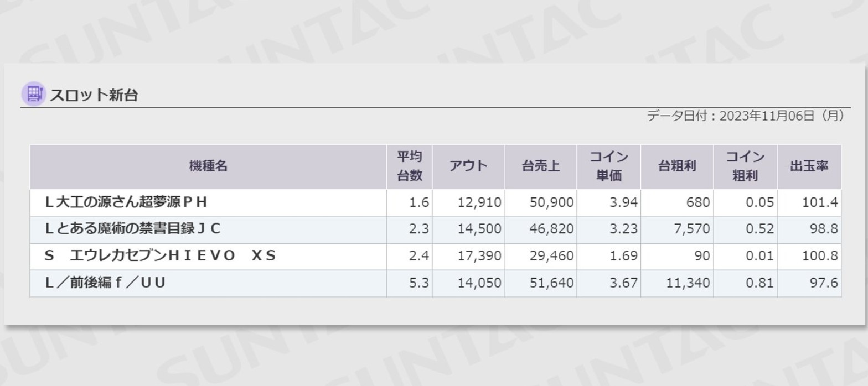Image resolution: width=868 pixels, height=386 pixels.
Task: Select the コイン単価 column header
Action: click(x=609, y=166)
